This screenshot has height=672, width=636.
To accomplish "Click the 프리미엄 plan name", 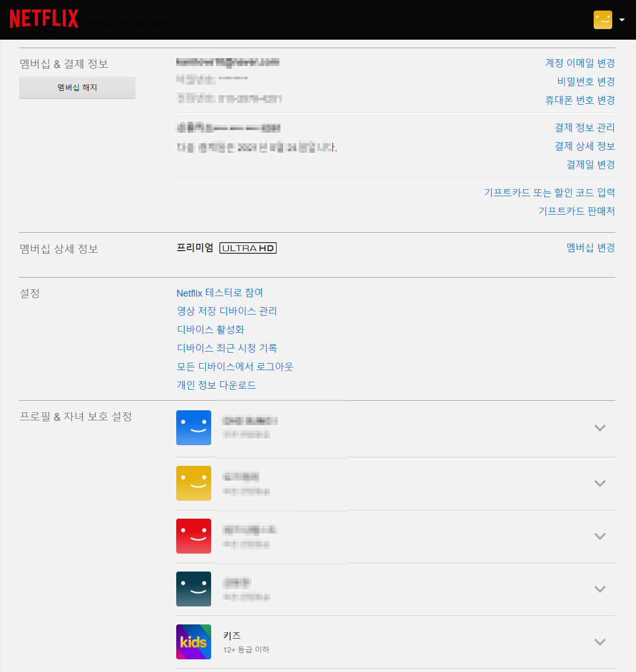I will (195, 247).
